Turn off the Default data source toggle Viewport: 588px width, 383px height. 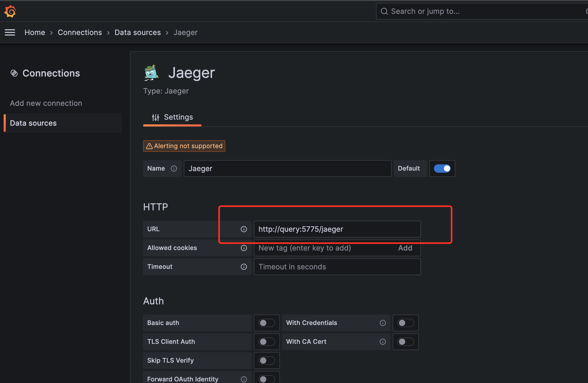click(x=442, y=169)
